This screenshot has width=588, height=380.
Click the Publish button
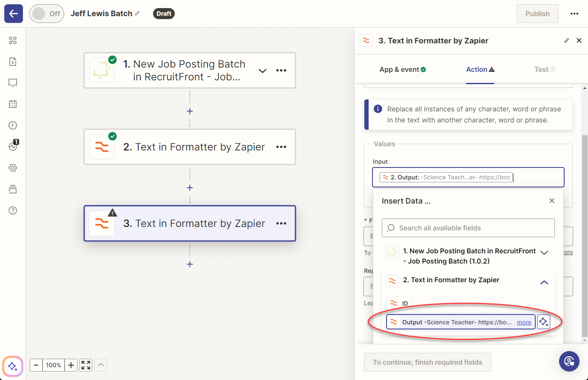coord(537,14)
